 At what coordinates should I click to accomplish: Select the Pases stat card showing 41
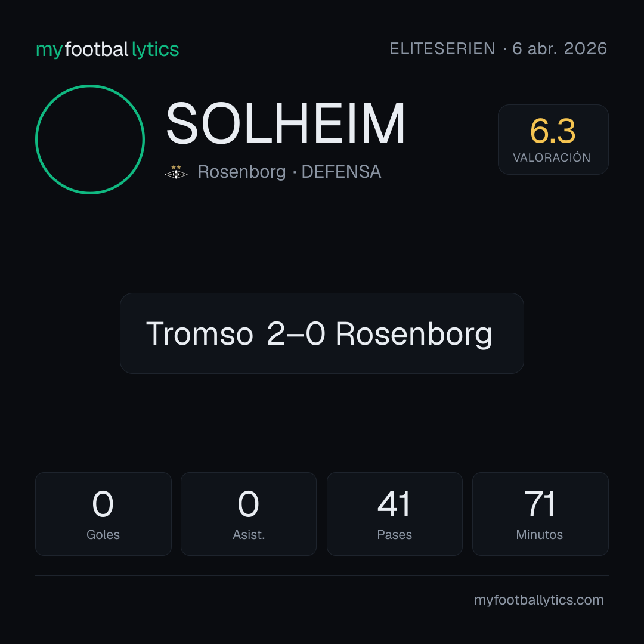(394, 514)
